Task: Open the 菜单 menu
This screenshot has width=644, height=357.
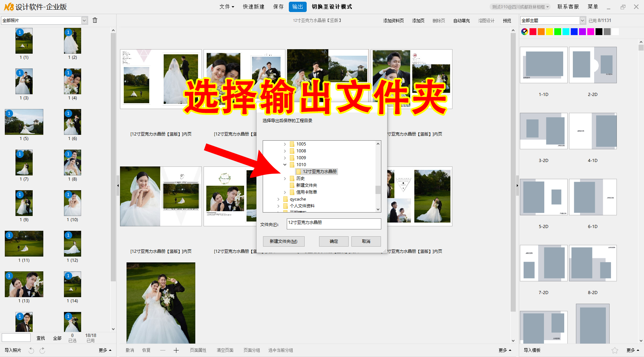Action: (x=593, y=7)
